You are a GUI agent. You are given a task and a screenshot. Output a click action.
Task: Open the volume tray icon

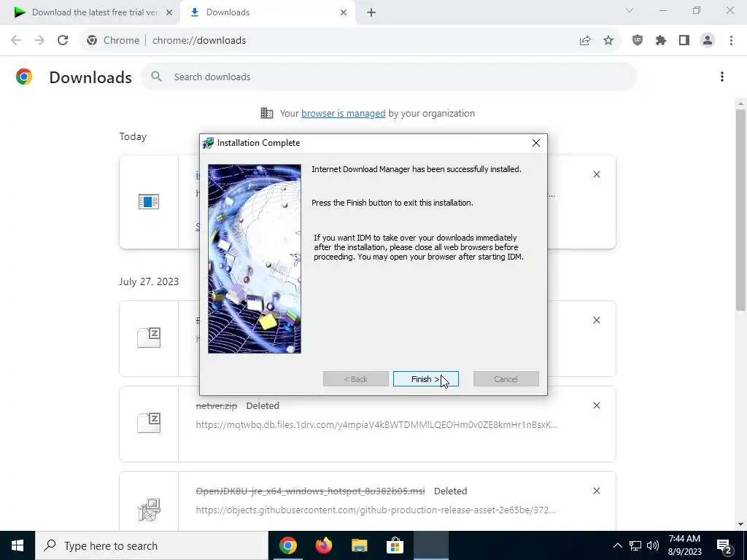click(x=653, y=545)
